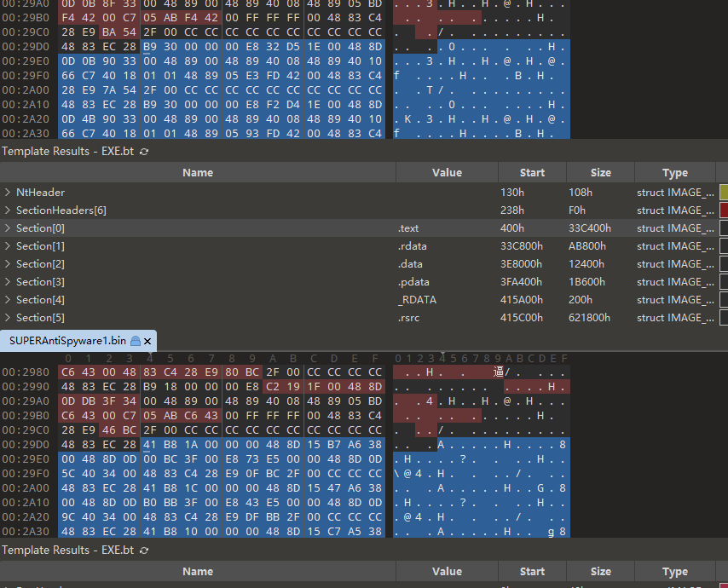The image size is (728, 588).
Task: Refresh Template Results below the SUPERAntiSpyware1.bin hex view
Action: pyautogui.click(x=144, y=551)
